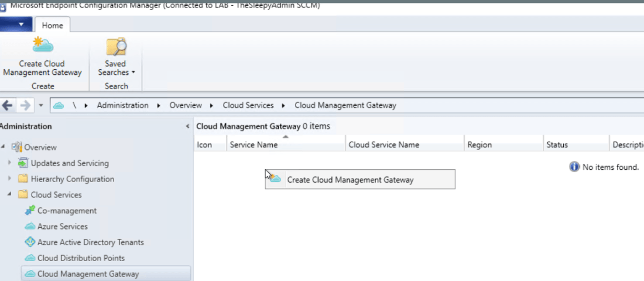Open Azure Active Directory Tenants node
Screen dimensions: 644x281
90,242
